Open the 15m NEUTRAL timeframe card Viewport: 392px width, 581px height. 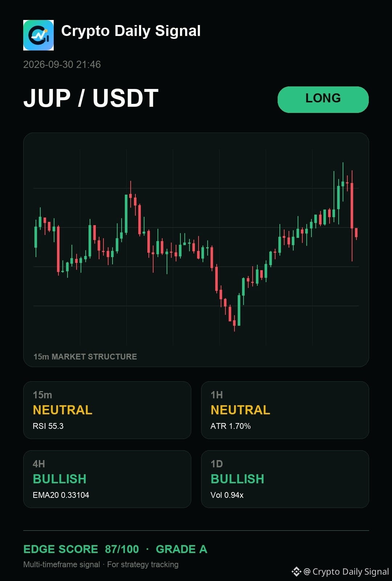pos(107,410)
